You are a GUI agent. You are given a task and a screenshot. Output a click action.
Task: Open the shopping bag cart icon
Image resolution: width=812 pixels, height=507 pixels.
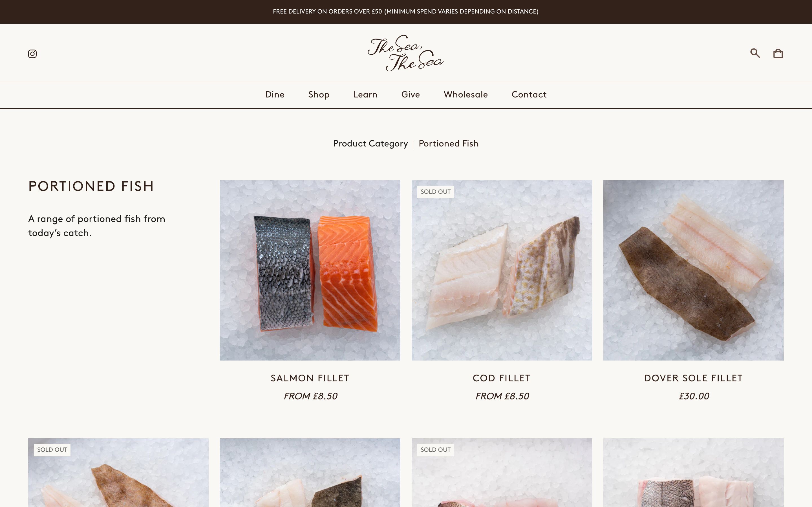pos(778,53)
